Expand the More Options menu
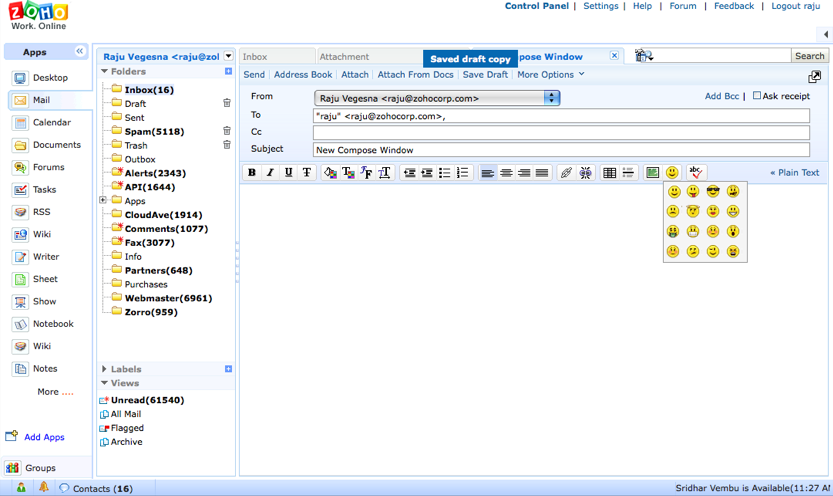 (550, 74)
